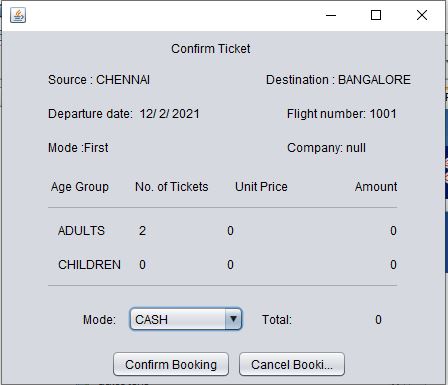Click the Company: null label
The height and width of the screenshot is (385, 448).
click(327, 148)
